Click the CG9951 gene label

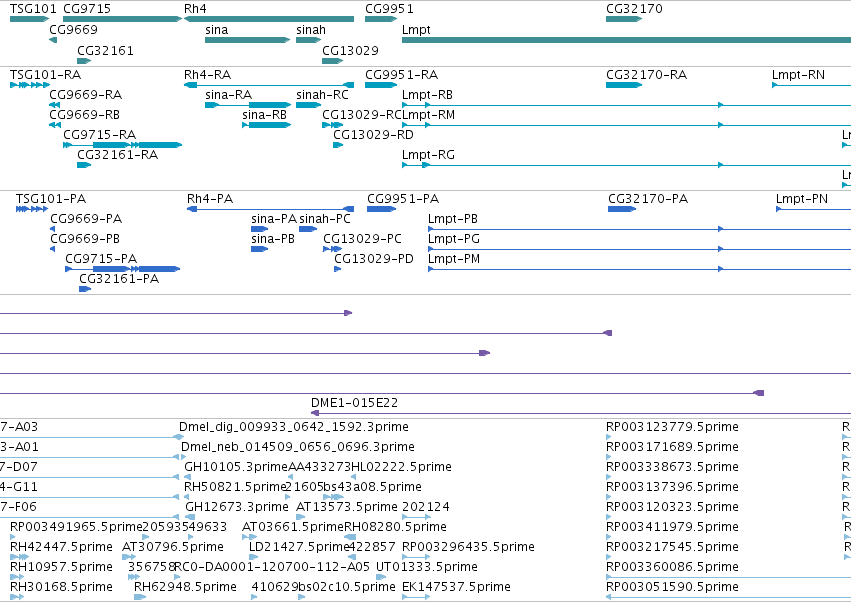[389, 9]
